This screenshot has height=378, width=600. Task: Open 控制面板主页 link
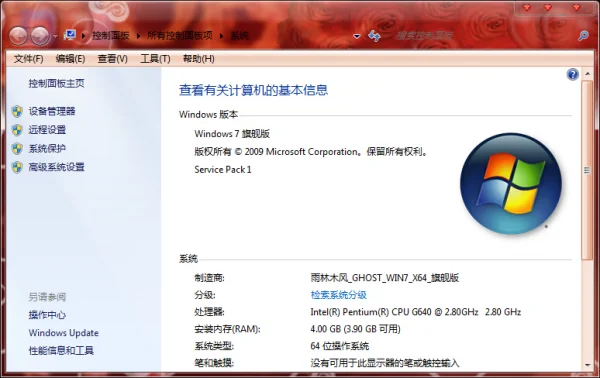[x=57, y=83]
